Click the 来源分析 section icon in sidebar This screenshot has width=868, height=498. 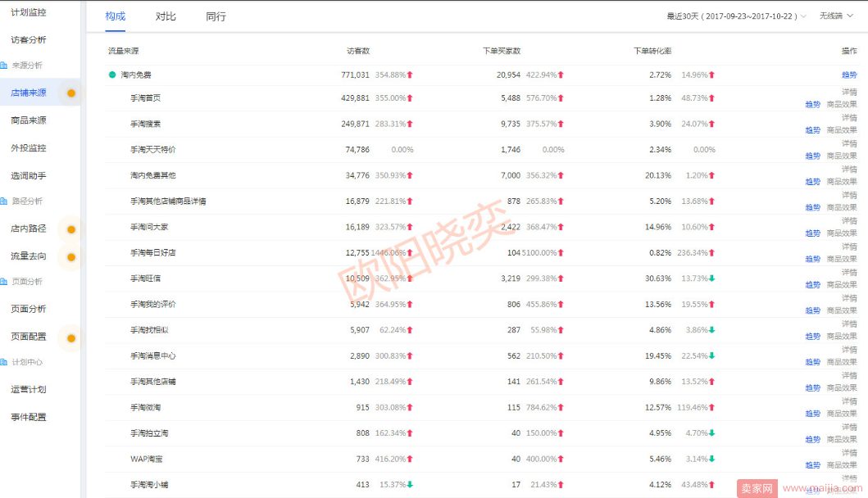3,66
